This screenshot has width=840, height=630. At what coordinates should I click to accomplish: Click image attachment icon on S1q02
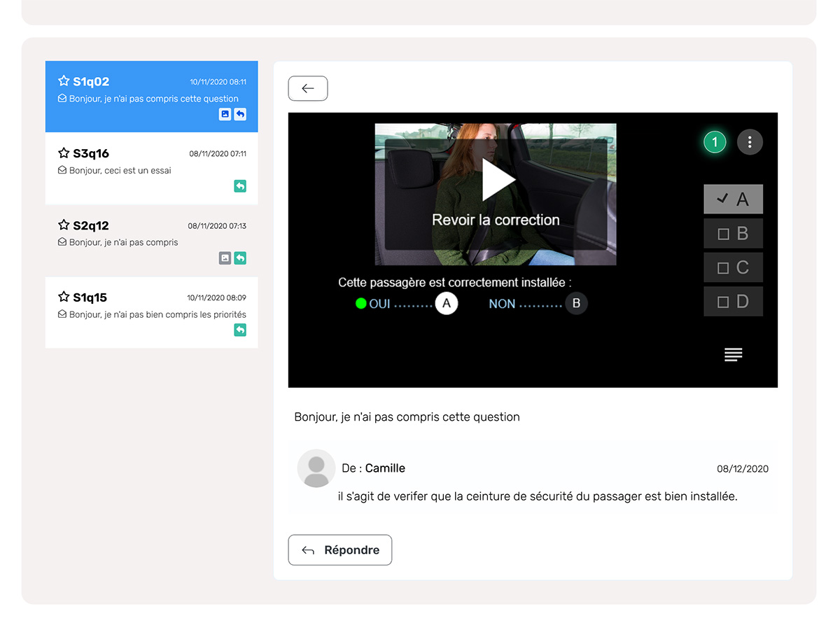pos(225,114)
